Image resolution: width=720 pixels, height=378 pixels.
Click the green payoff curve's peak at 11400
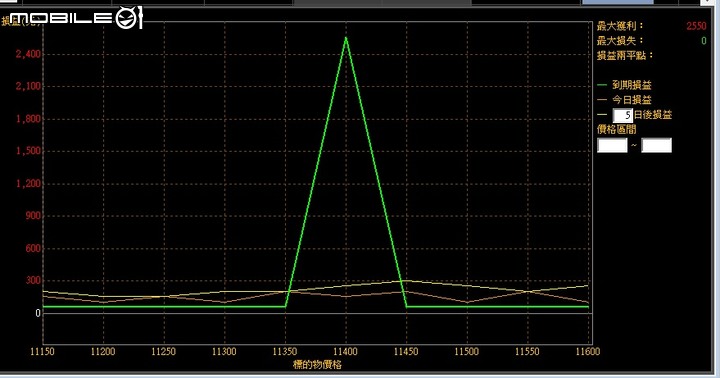[346, 38]
